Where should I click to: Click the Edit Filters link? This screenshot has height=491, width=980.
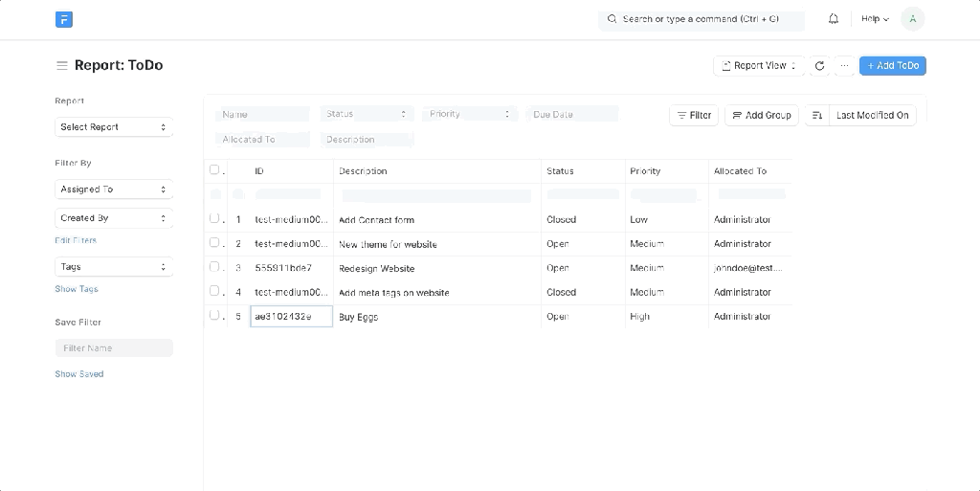point(76,240)
